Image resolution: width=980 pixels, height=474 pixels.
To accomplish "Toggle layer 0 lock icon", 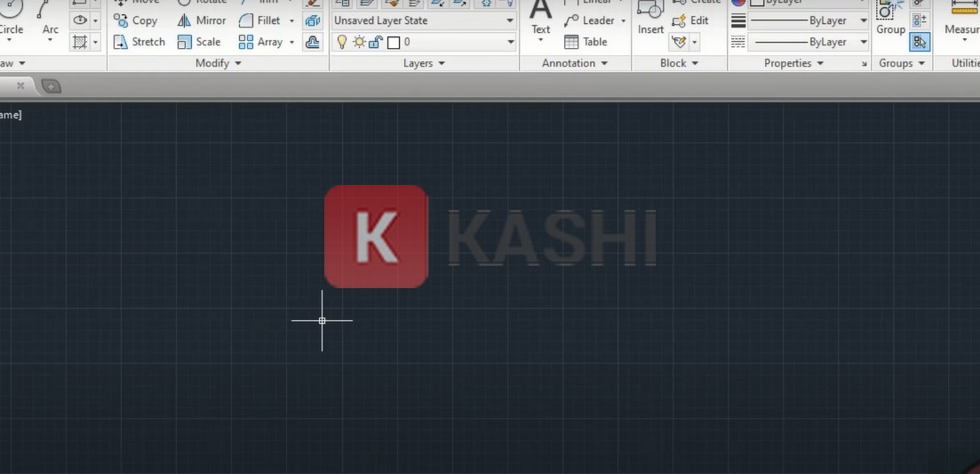I will (376, 42).
